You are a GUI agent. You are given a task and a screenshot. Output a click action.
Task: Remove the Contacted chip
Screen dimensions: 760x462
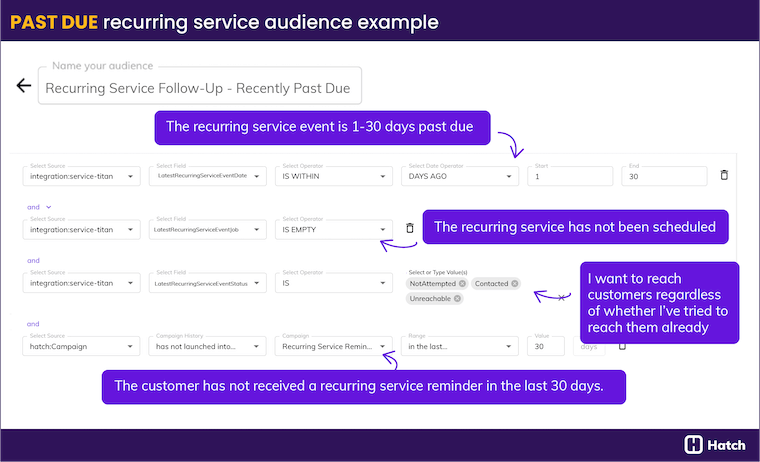pyautogui.click(x=515, y=284)
